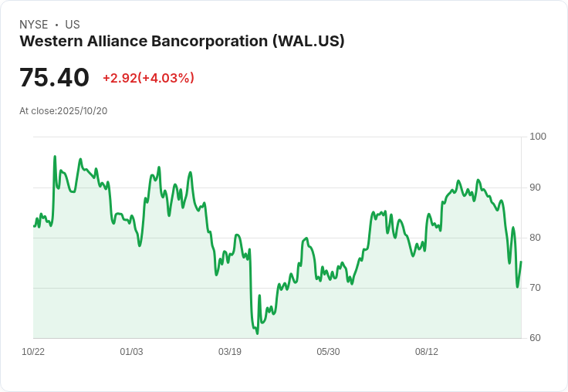The image size is (568, 392).
Task: Click the 80 price axis label
Action: pyautogui.click(x=535, y=238)
